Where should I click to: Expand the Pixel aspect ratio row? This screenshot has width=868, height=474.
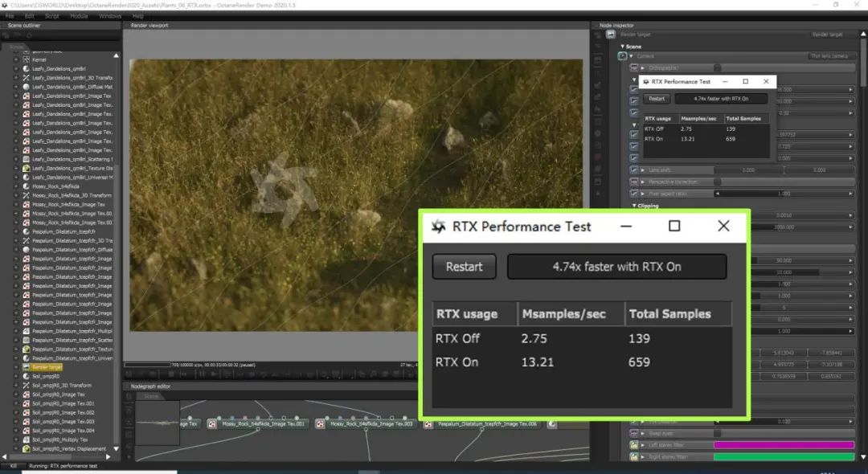(x=643, y=194)
